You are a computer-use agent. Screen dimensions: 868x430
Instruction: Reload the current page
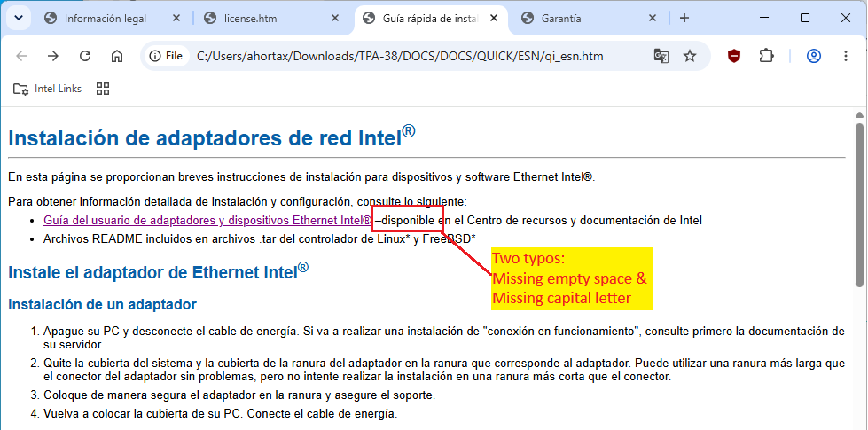point(85,56)
